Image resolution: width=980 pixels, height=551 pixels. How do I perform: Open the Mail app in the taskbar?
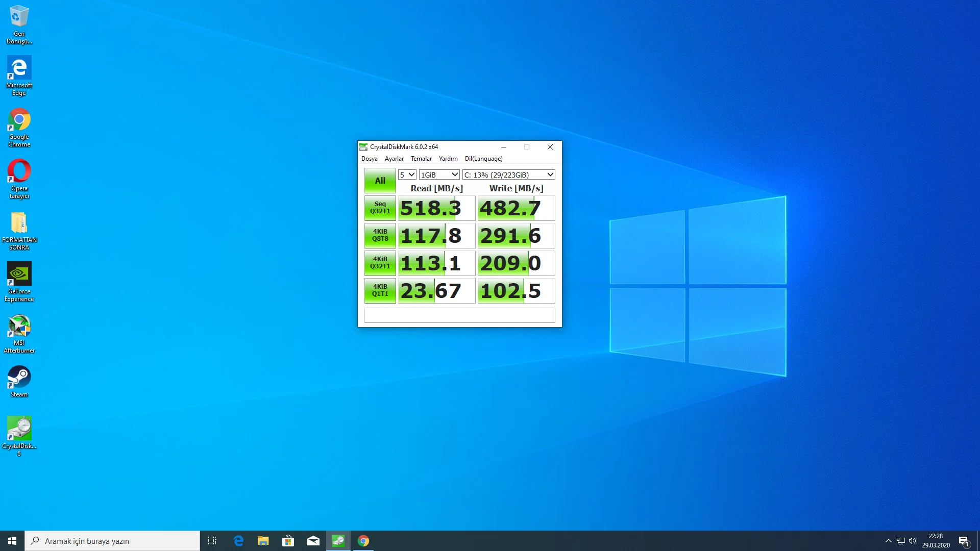[313, 541]
